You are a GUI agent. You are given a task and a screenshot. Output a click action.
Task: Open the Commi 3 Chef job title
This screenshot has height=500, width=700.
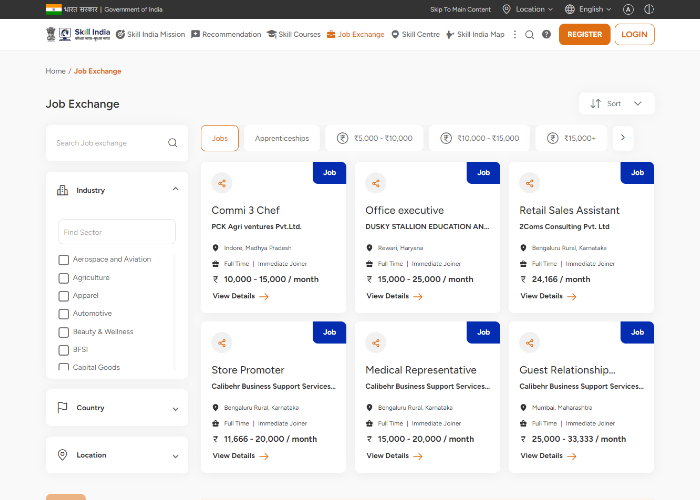pyautogui.click(x=245, y=210)
